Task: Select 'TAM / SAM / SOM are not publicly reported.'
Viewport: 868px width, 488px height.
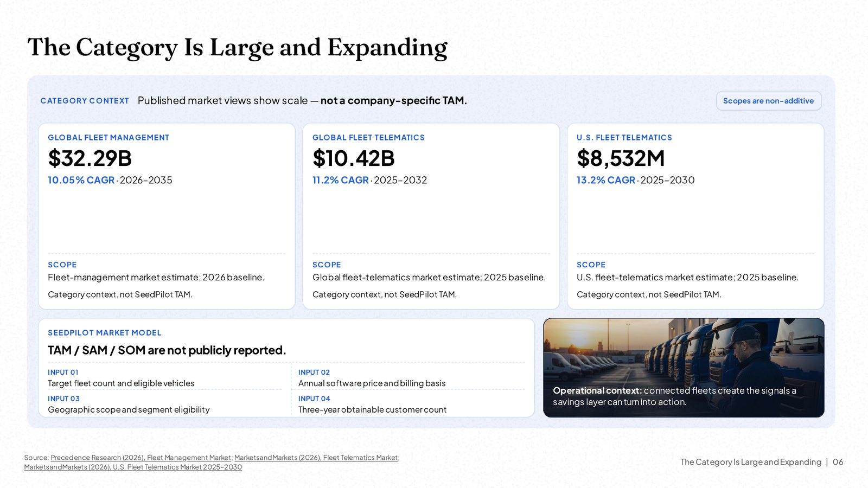Action: point(167,350)
